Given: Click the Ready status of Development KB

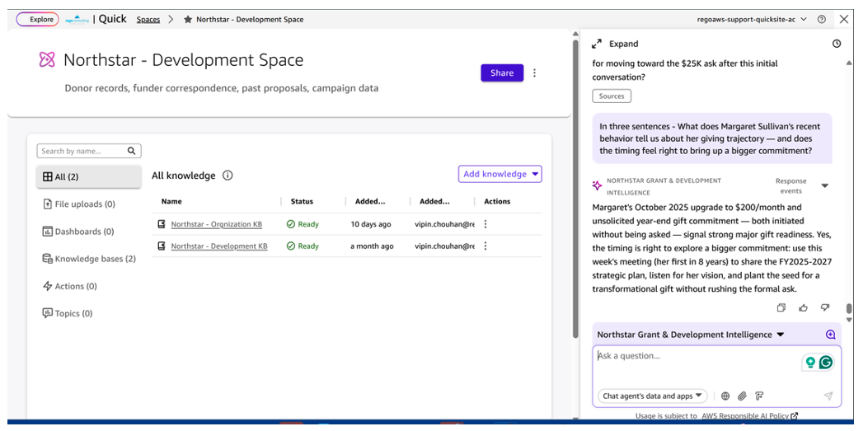Looking at the screenshot, I should (303, 246).
